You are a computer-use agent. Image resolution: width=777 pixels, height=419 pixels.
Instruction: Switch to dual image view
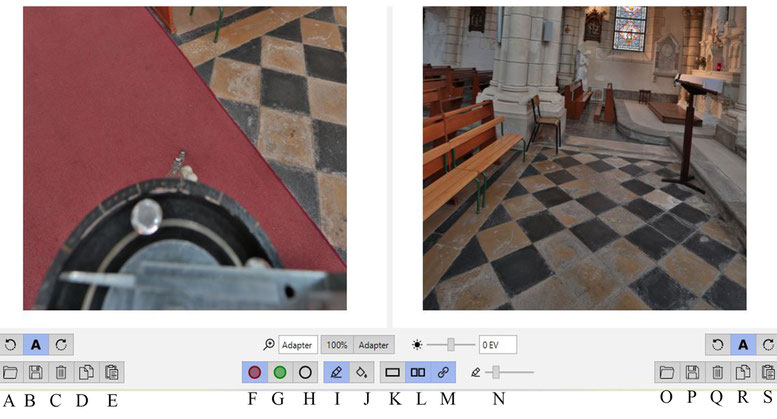click(x=418, y=372)
